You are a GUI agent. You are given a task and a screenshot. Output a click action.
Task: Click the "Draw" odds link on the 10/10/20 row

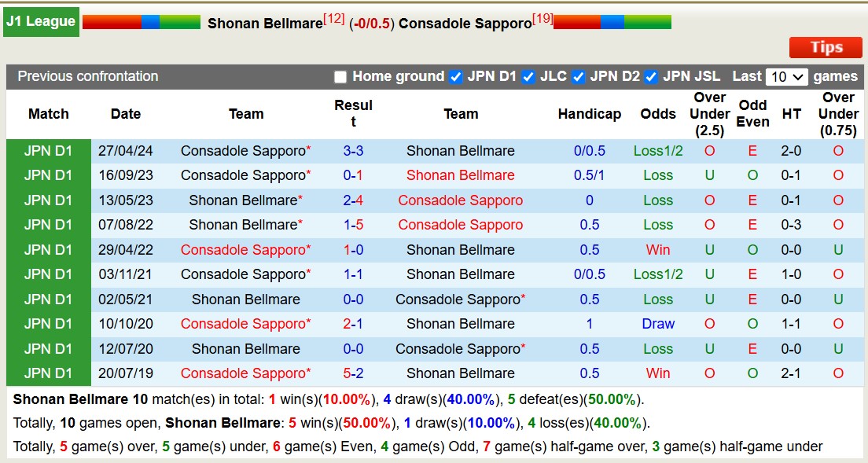(658, 324)
